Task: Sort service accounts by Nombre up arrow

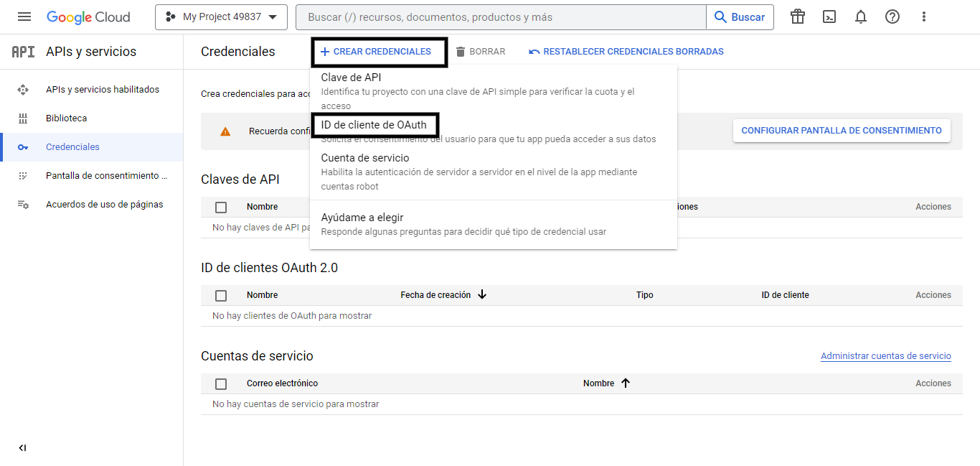Action: pos(626,383)
